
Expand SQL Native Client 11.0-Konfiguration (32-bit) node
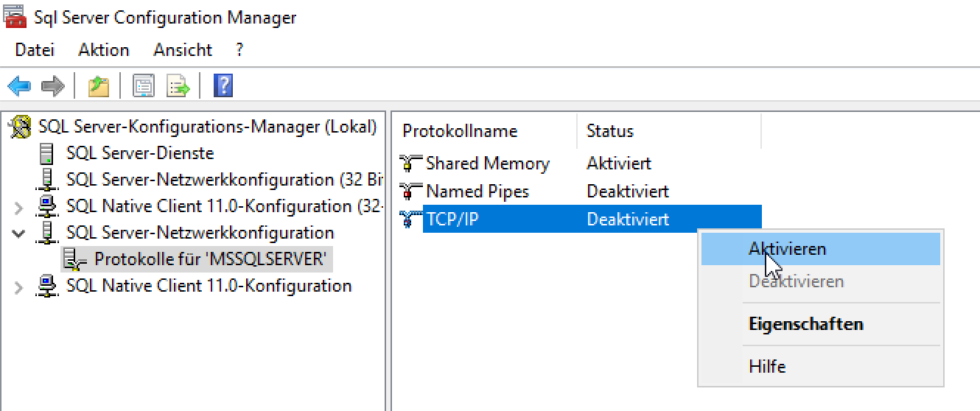pyautogui.click(x=19, y=207)
